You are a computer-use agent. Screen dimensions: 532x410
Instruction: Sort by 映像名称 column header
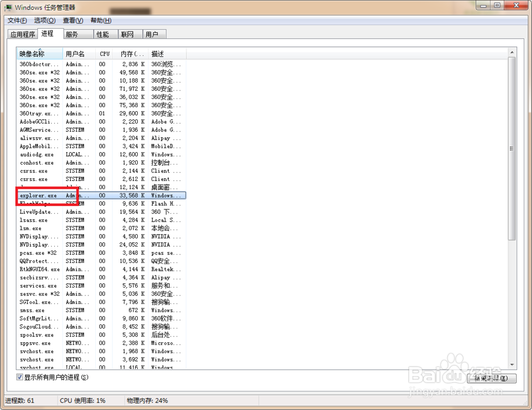coord(40,54)
